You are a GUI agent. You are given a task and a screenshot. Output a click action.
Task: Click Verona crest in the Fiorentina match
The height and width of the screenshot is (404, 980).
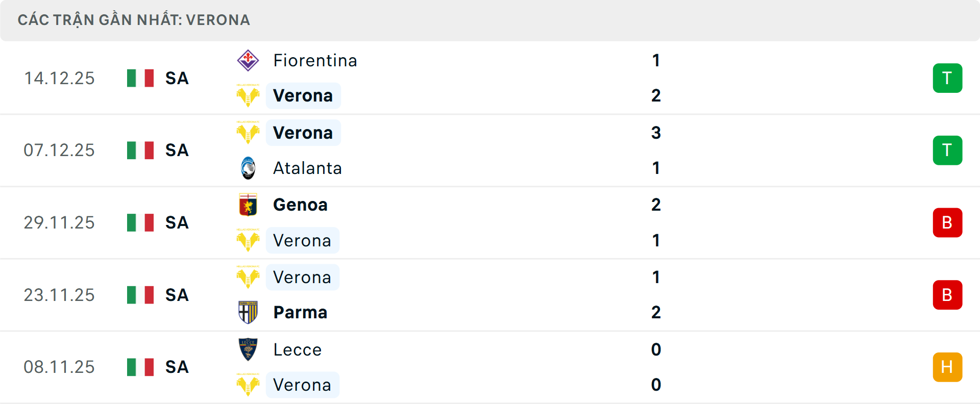tap(248, 96)
